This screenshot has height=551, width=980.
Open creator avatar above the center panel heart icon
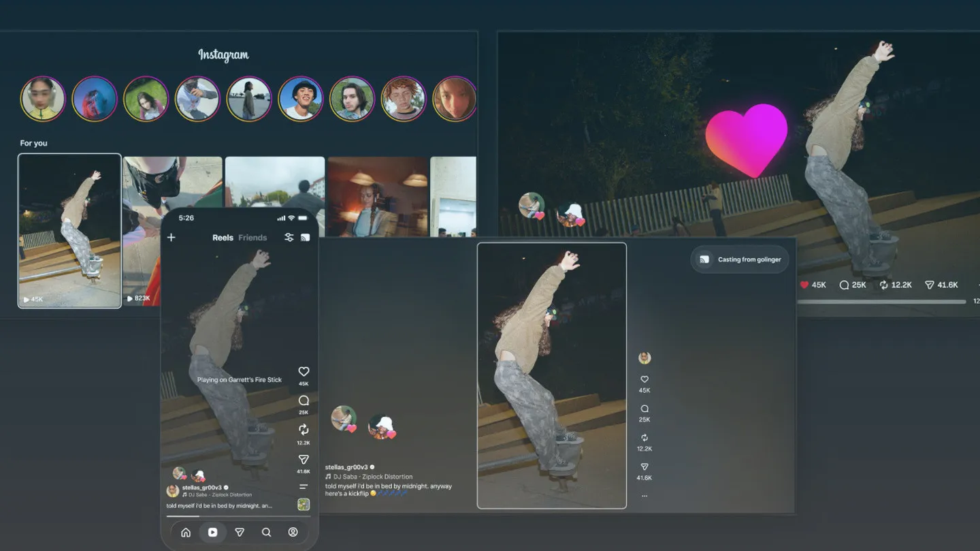(644, 358)
